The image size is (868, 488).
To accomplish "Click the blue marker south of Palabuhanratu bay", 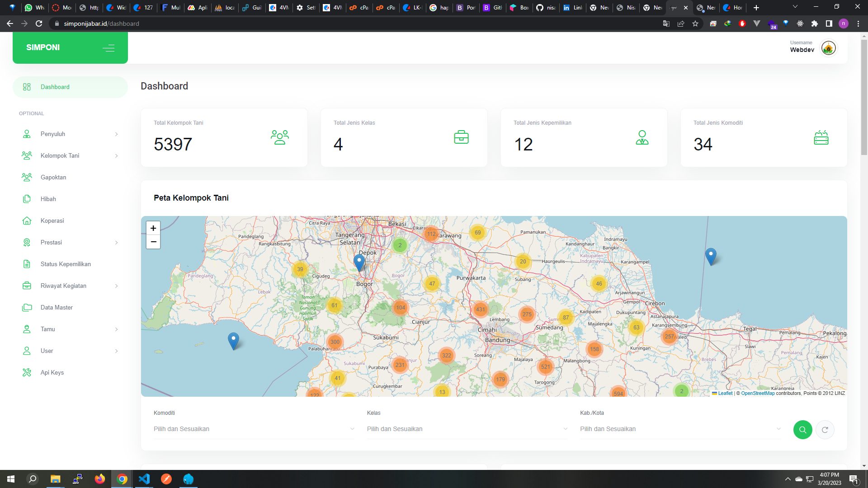I will click(x=233, y=341).
